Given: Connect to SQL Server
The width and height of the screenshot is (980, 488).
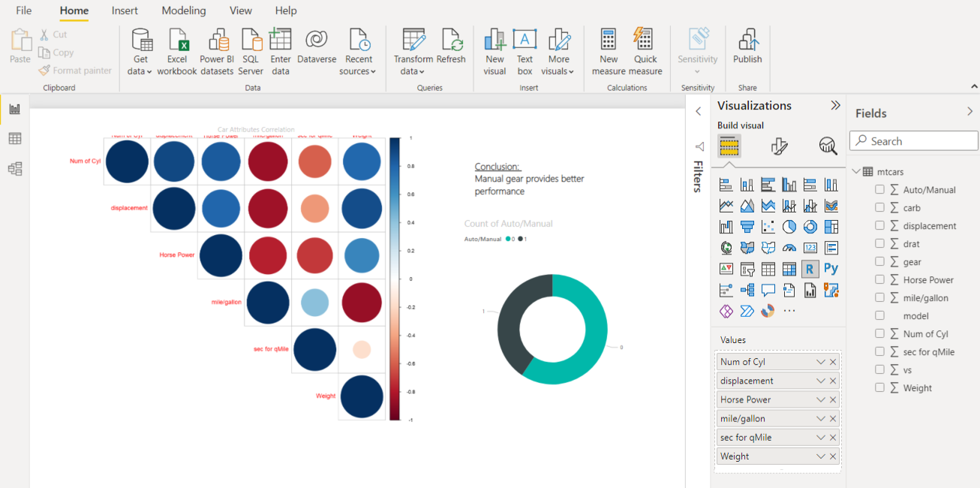Looking at the screenshot, I should coord(251,51).
